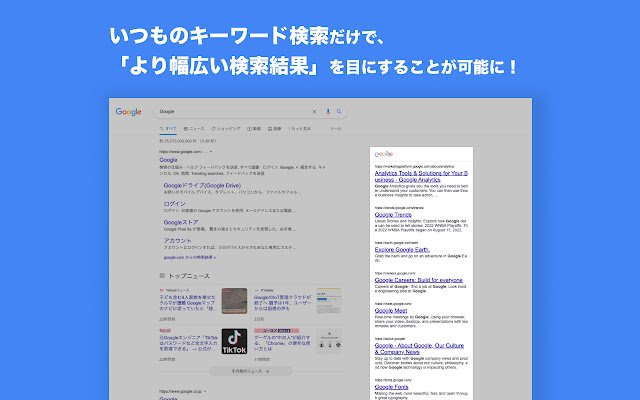
Task: Open the Yahoo!ニュース Googleマップ article
Action: coord(187,303)
